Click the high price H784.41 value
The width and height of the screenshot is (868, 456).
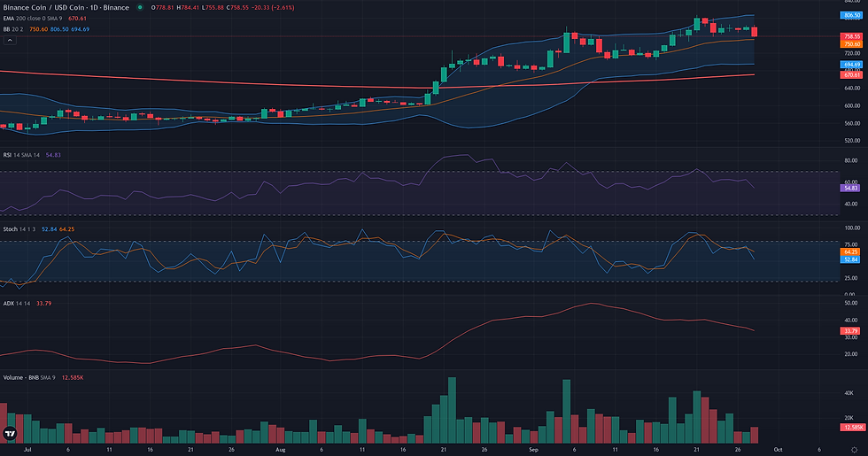[188, 8]
